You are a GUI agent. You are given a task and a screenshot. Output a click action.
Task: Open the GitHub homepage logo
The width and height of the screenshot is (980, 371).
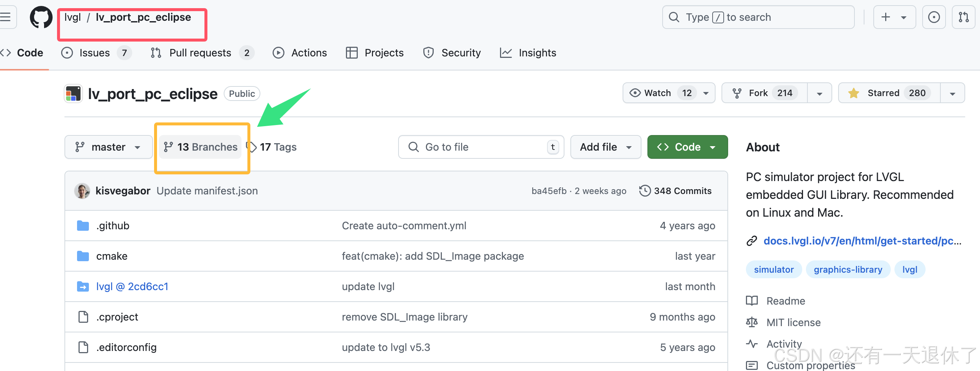[41, 17]
